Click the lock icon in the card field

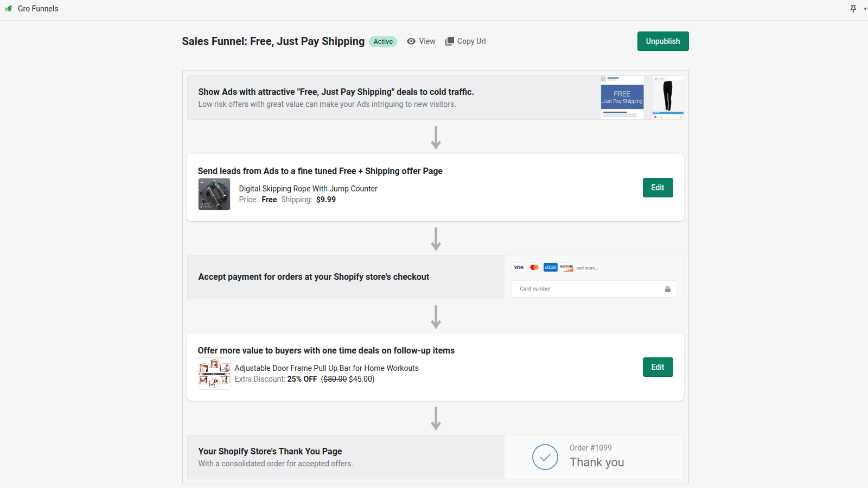pyautogui.click(x=668, y=289)
